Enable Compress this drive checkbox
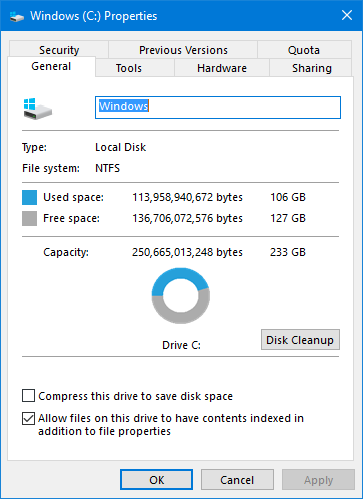The height and width of the screenshot is (499, 363). pyautogui.click(x=29, y=396)
